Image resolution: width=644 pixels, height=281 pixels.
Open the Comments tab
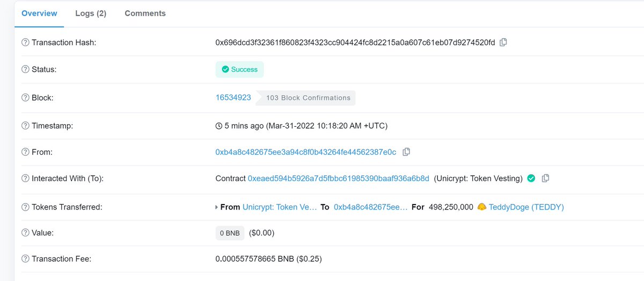pyautogui.click(x=145, y=13)
